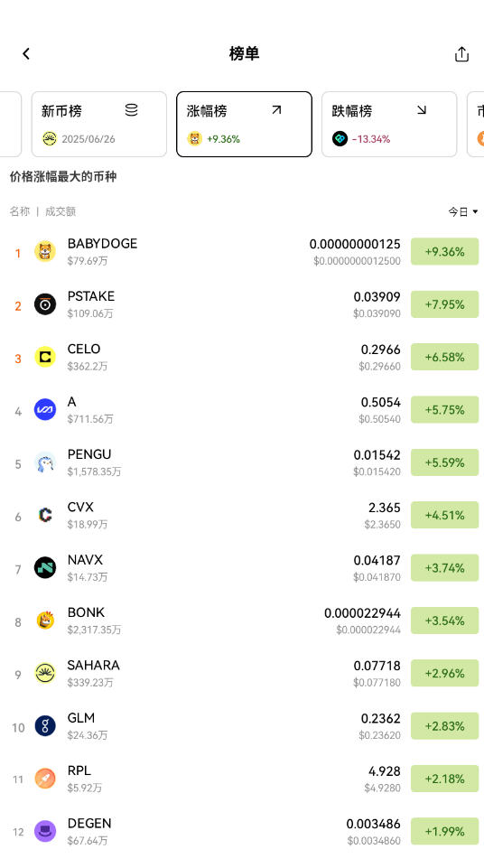Tap the PENGU penguin icon
484x868 pixels.
(x=45, y=462)
